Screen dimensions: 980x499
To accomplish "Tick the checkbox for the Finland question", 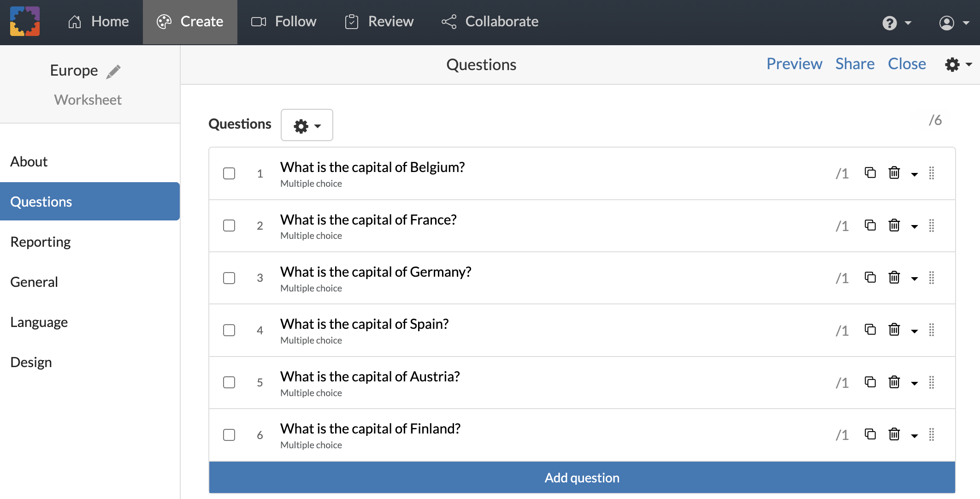I will (229, 434).
